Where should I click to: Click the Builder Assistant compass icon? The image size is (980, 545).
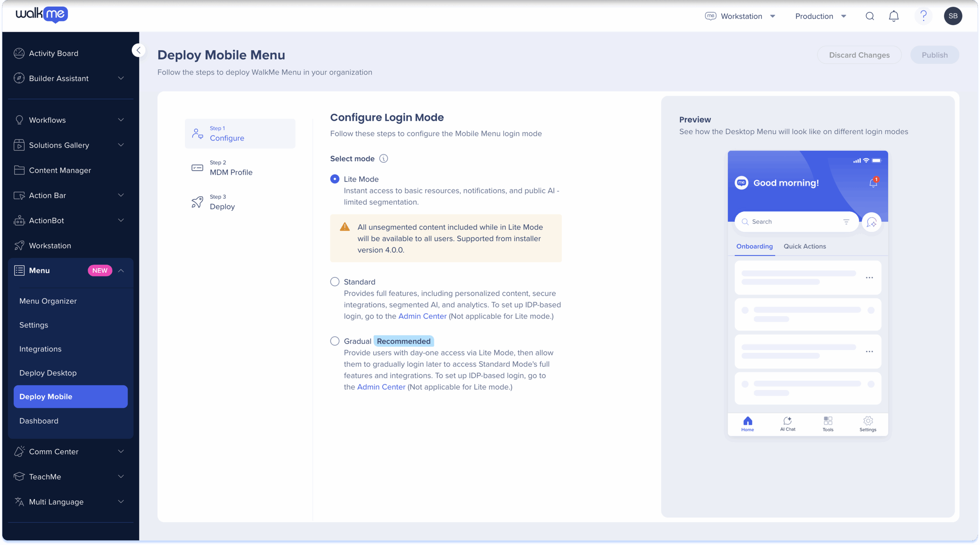(19, 78)
